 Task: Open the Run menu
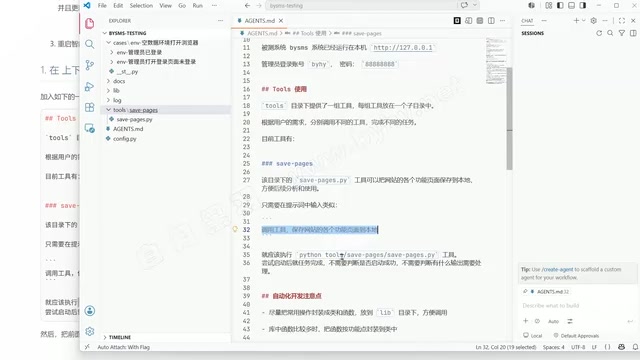tap(198, 5)
